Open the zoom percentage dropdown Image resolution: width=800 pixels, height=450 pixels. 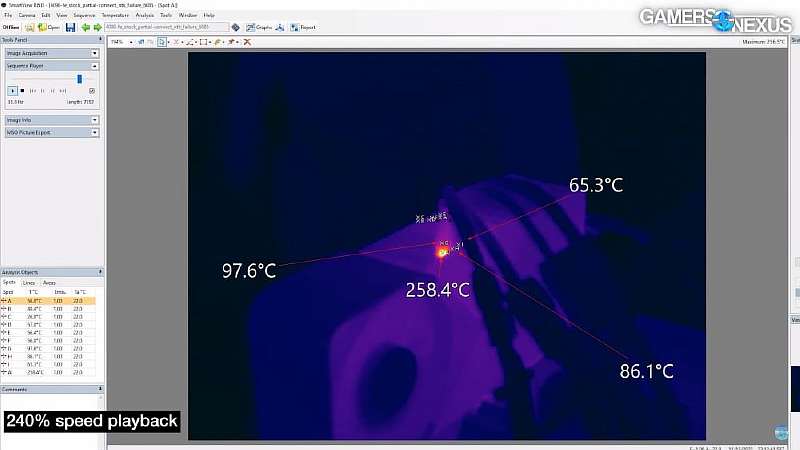(133, 42)
